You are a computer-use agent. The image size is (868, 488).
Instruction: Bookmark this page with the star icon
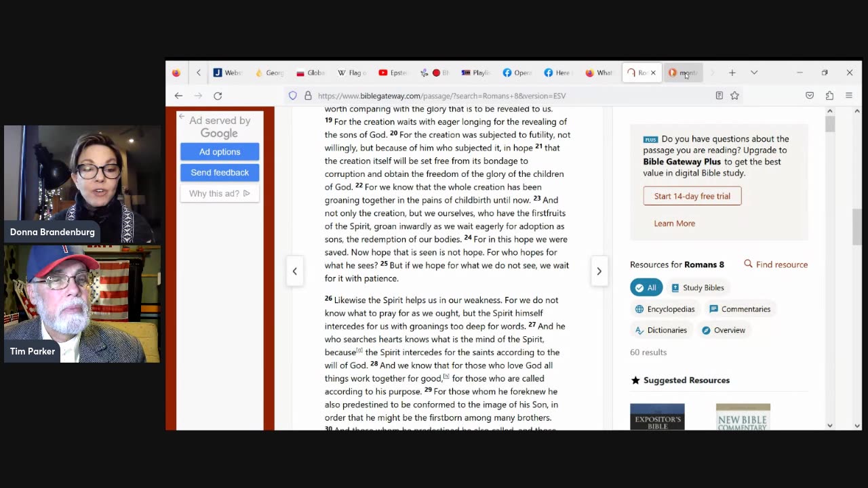point(734,96)
